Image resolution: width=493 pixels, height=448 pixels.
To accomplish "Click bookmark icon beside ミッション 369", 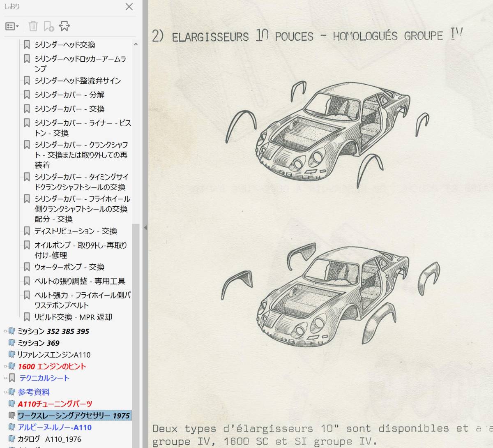I will 12,343.
